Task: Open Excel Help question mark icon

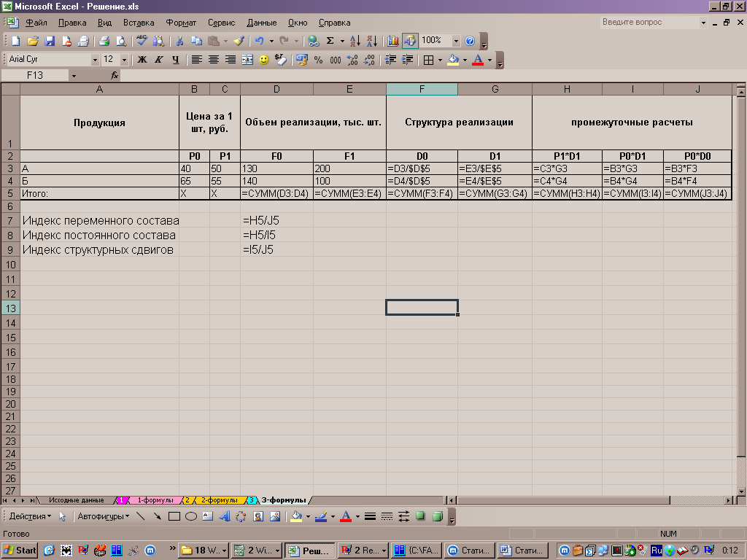Action: pos(470,41)
